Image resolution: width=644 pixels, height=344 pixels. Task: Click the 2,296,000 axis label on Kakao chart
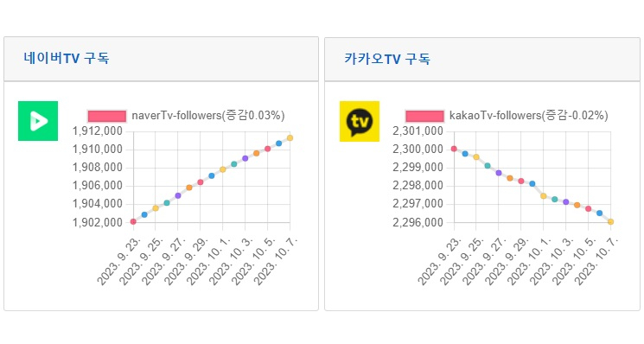(x=418, y=222)
